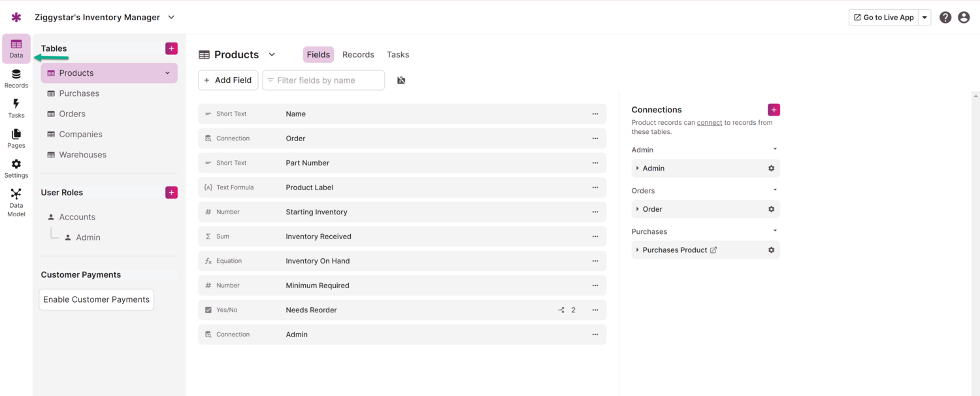This screenshot has height=396, width=980.
Task: Open the app name dropdown chevron
Action: click(171, 18)
